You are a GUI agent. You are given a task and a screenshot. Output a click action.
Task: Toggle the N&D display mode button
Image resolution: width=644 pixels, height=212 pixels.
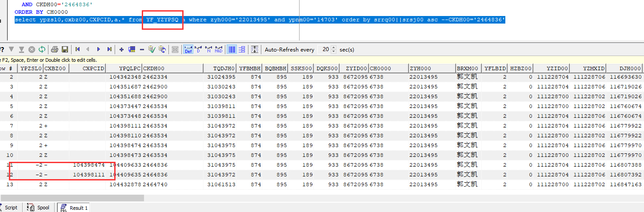[x=218, y=49]
